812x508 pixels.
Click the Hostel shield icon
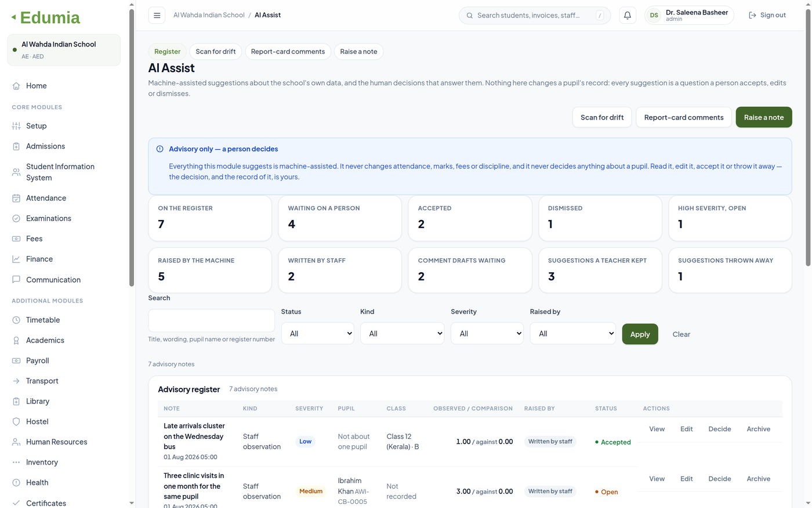click(16, 421)
